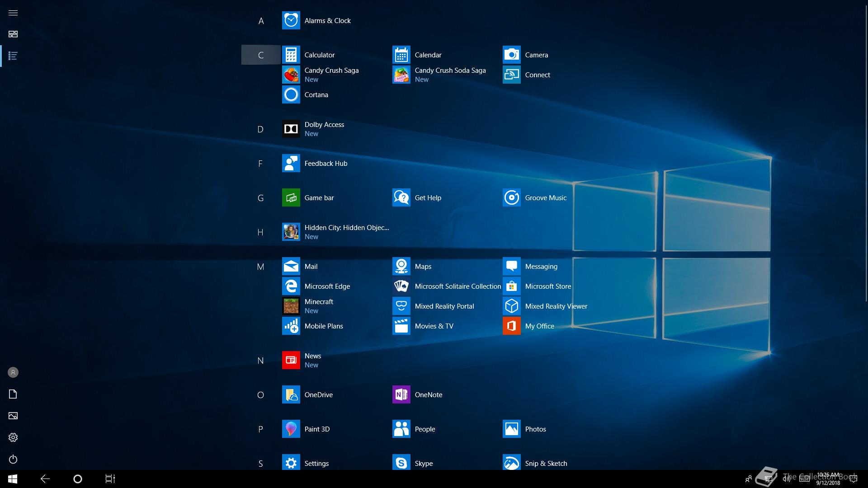Open the People tray icon on taskbar
Viewport: 868px width, 488px height.
click(748, 479)
